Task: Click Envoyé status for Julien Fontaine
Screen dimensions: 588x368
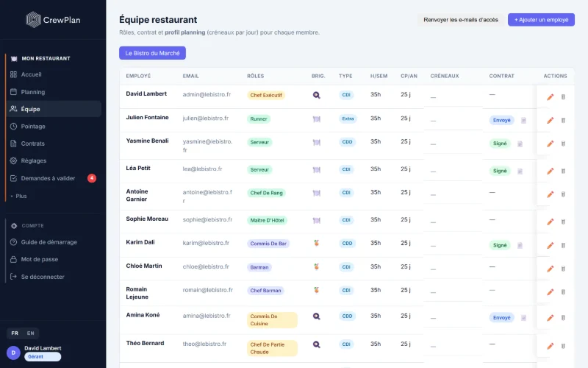Action: (x=501, y=120)
